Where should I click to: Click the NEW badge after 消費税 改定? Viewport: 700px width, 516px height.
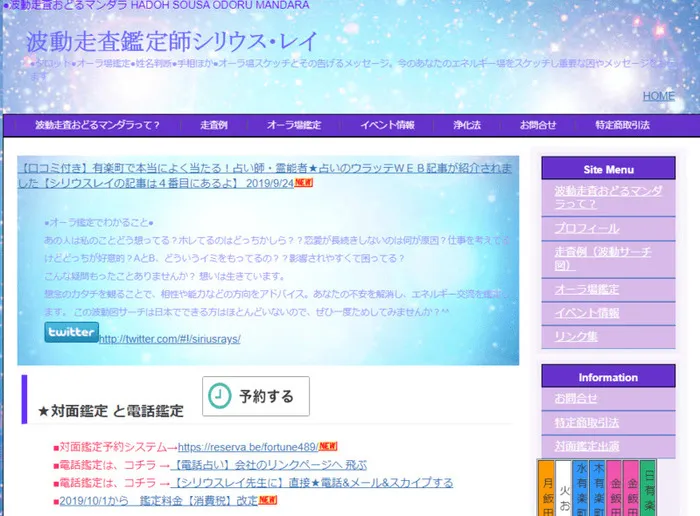[x=267, y=500]
